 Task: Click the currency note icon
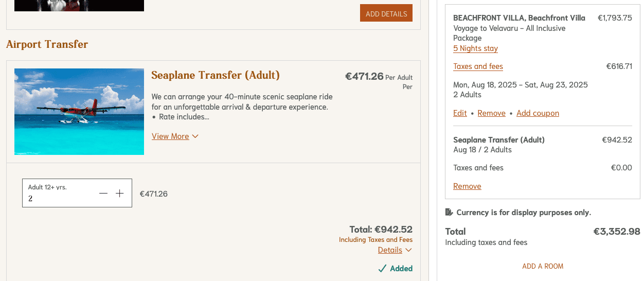point(449,212)
